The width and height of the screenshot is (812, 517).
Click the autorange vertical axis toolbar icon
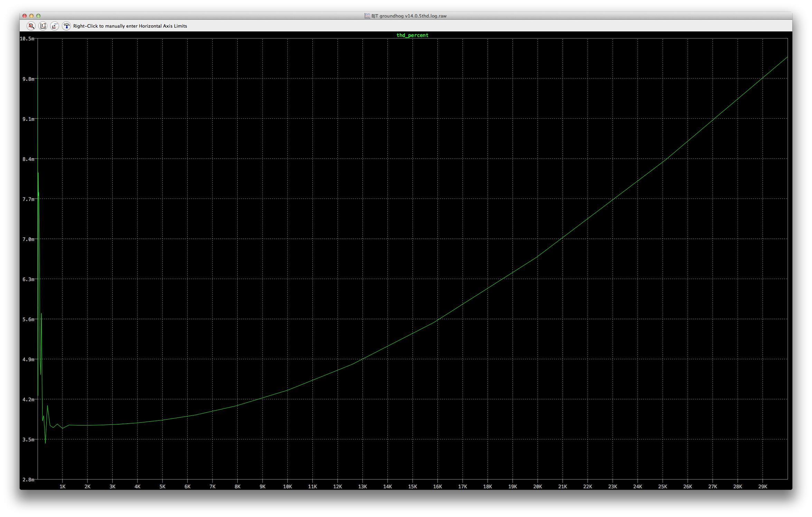[x=43, y=26]
